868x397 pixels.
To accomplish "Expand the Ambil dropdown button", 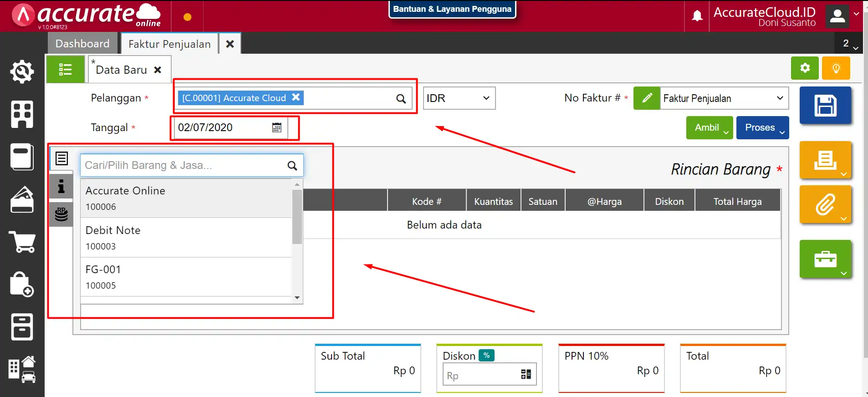I will [710, 128].
